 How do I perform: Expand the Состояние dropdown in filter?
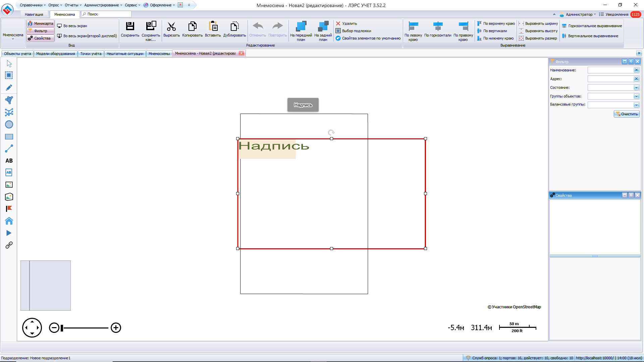(636, 87)
